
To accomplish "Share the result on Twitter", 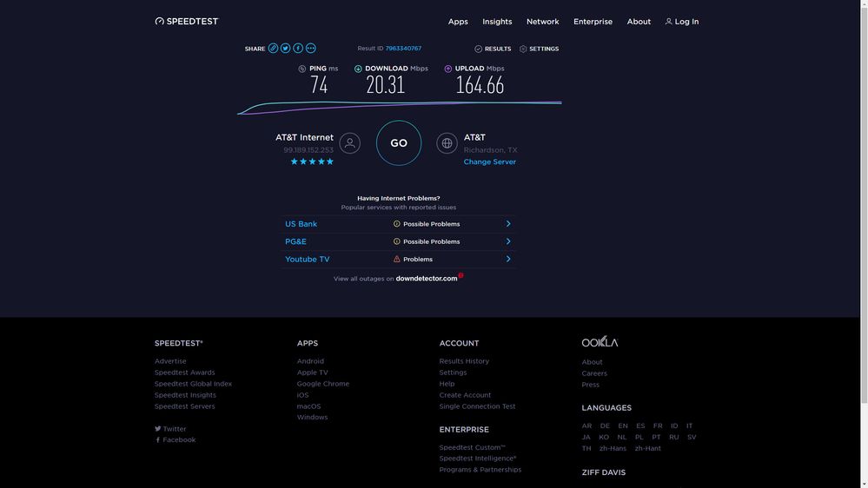I will click(x=285, y=49).
